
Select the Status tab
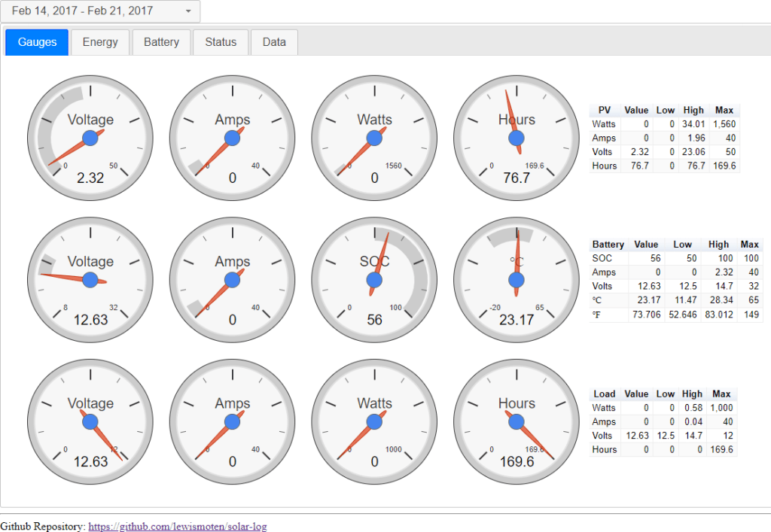pyautogui.click(x=221, y=42)
